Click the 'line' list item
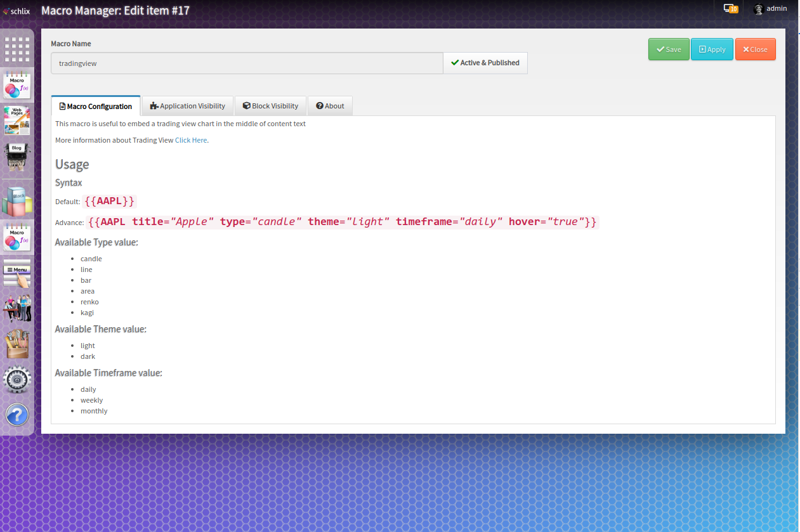 [x=86, y=269]
